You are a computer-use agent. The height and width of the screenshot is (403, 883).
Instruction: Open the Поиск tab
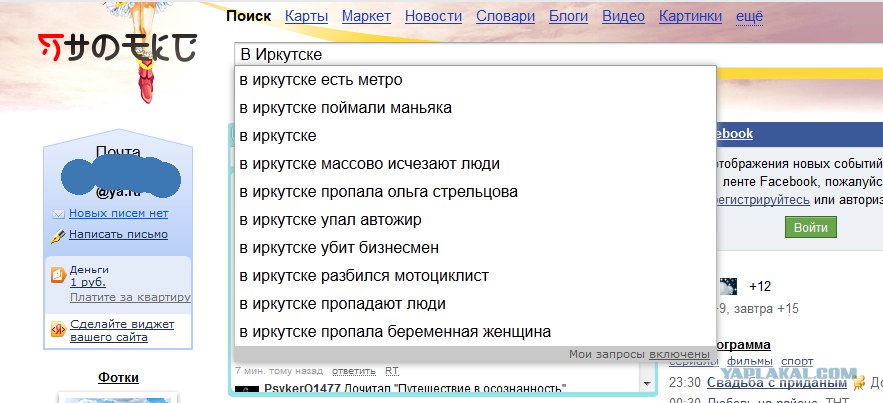click(248, 16)
